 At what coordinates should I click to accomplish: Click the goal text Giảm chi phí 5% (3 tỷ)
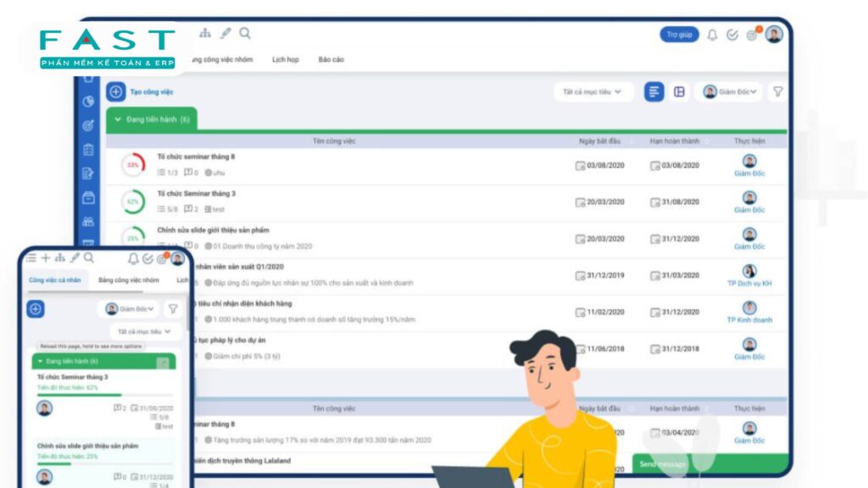(247, 357)
